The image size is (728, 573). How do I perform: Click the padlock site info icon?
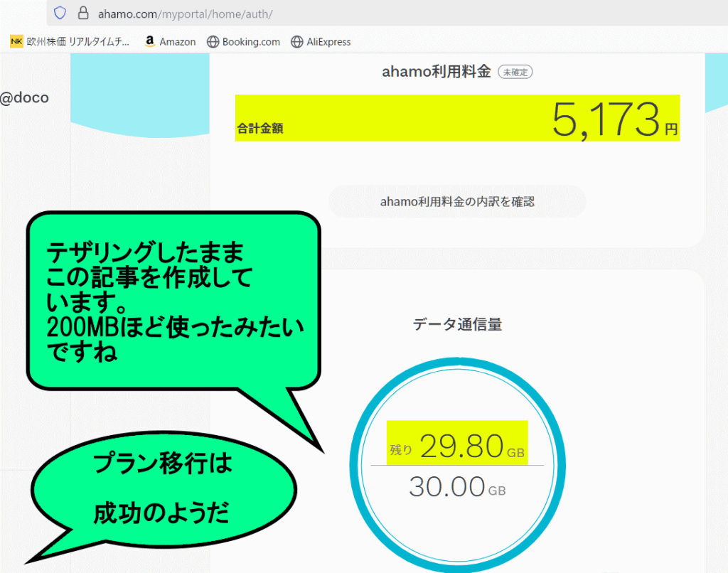[83, 13]
